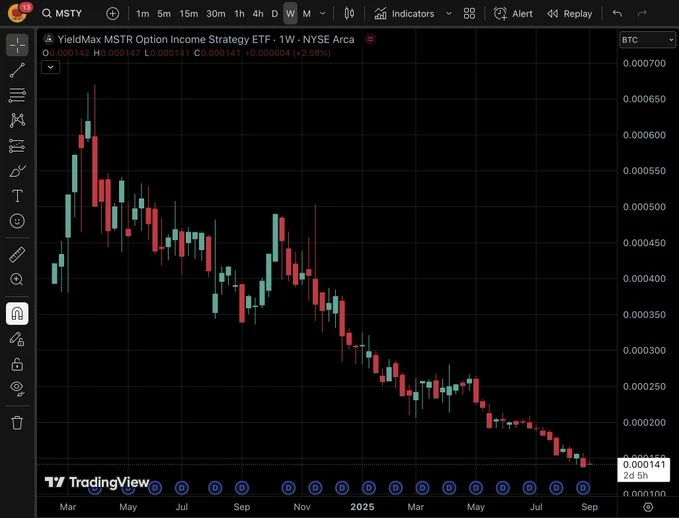679x518 pixels.
Task: Open the Indicators dialog
Action: 404,14
